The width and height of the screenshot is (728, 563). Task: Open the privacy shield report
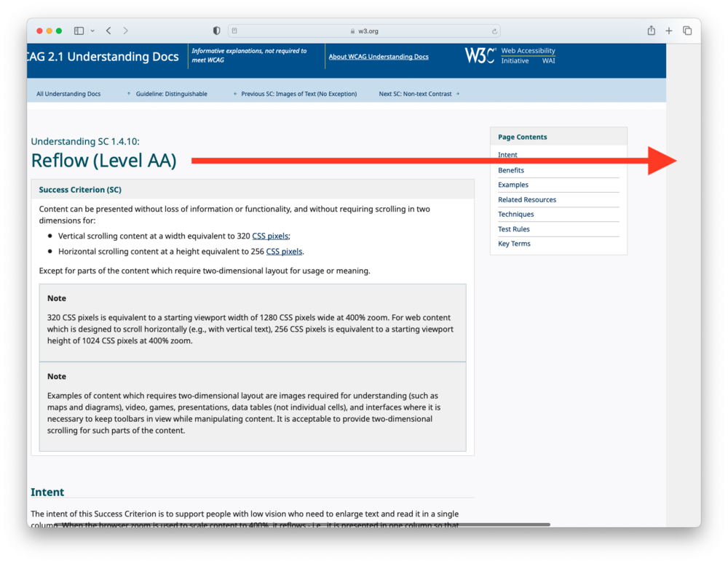point(215,31)
